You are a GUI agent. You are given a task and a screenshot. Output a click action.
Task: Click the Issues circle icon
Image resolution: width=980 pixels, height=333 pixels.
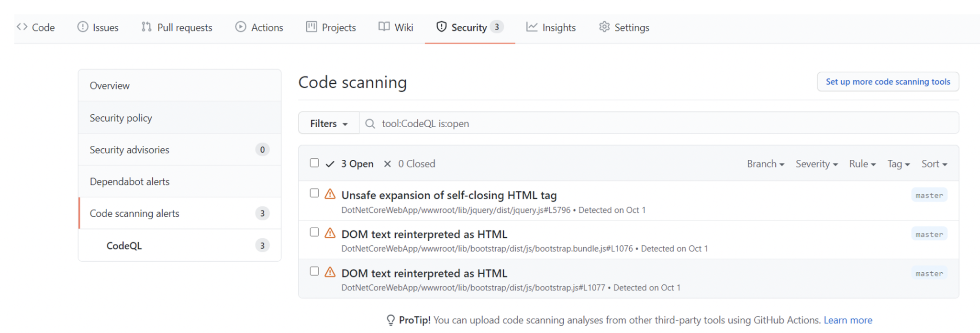coord(83,27)
